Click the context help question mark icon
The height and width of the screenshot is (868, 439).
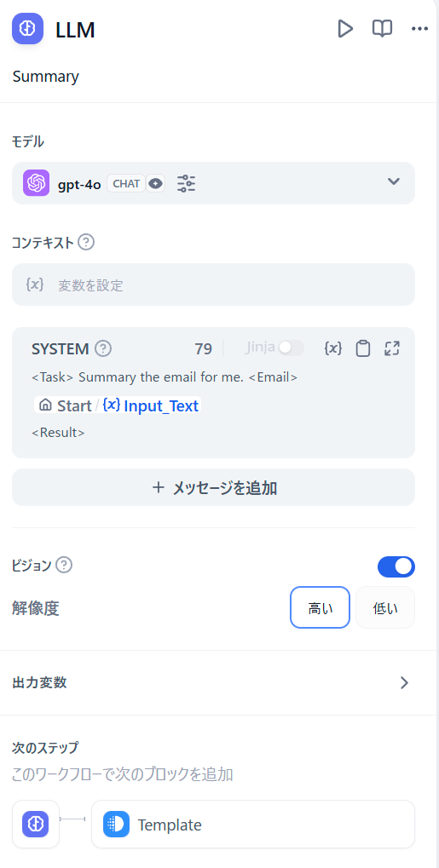[86, 243]
